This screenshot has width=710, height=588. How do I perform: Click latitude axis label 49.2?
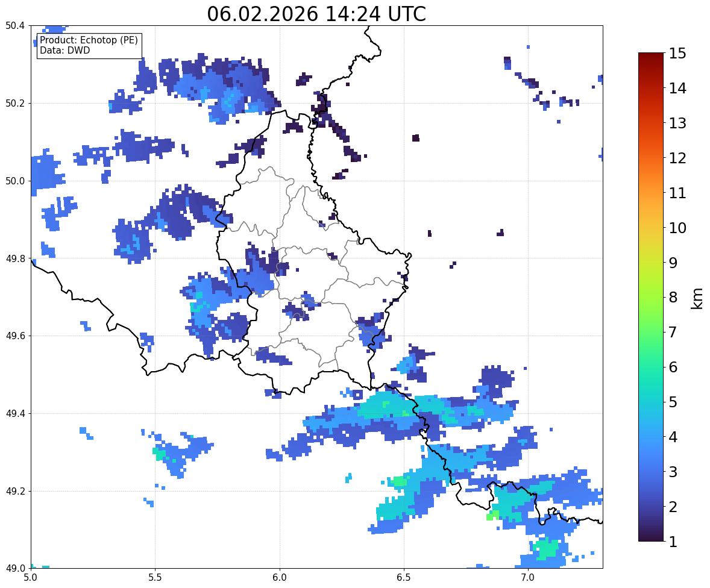[15, 491]
